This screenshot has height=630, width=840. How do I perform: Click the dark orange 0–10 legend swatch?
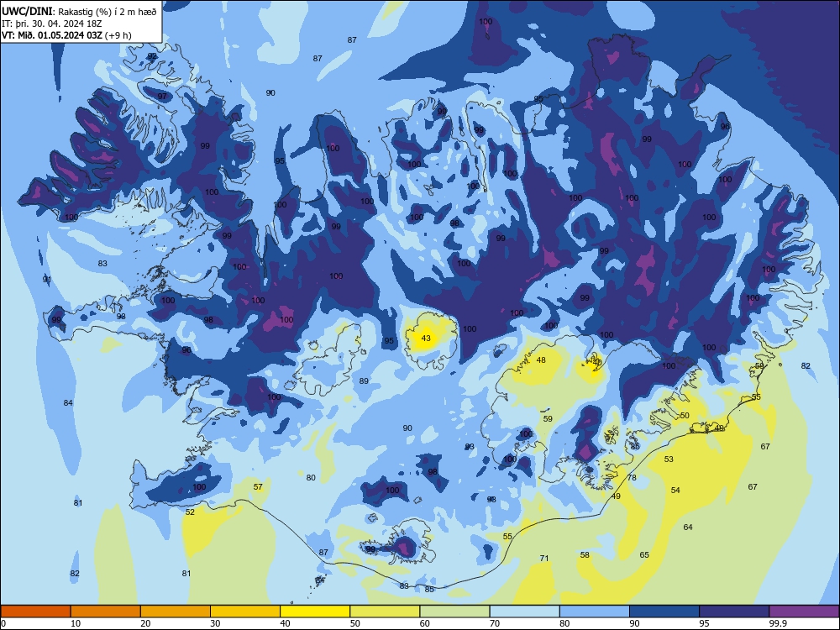(35, 612)
